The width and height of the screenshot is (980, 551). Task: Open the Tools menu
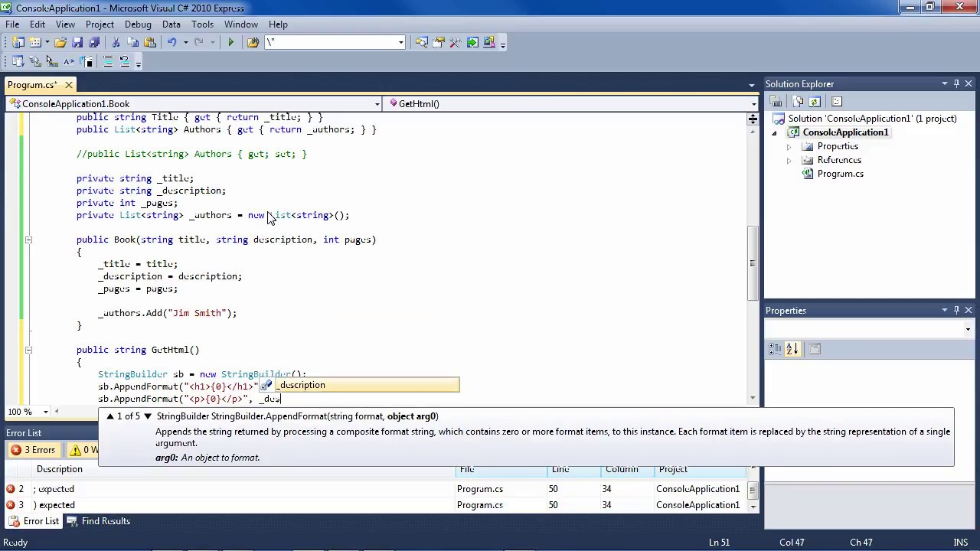[202, 24]
